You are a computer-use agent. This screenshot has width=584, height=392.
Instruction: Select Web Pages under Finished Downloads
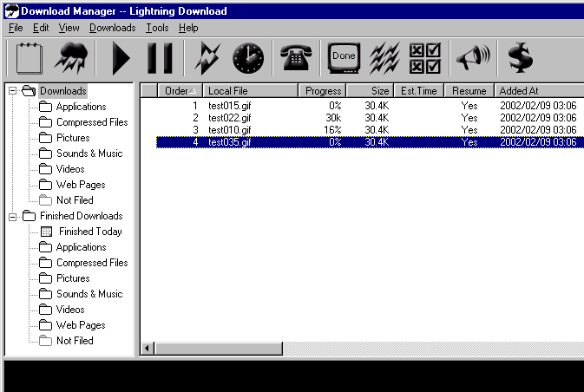[81, 325]
